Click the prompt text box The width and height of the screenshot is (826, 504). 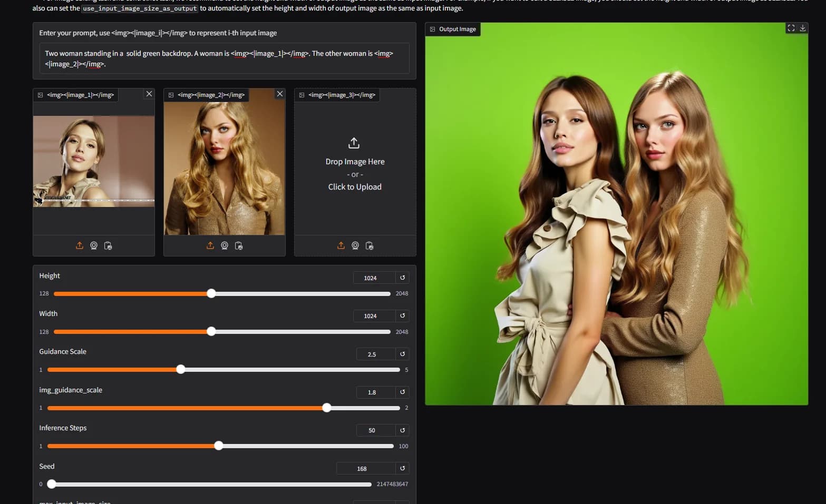coord(224,58)
